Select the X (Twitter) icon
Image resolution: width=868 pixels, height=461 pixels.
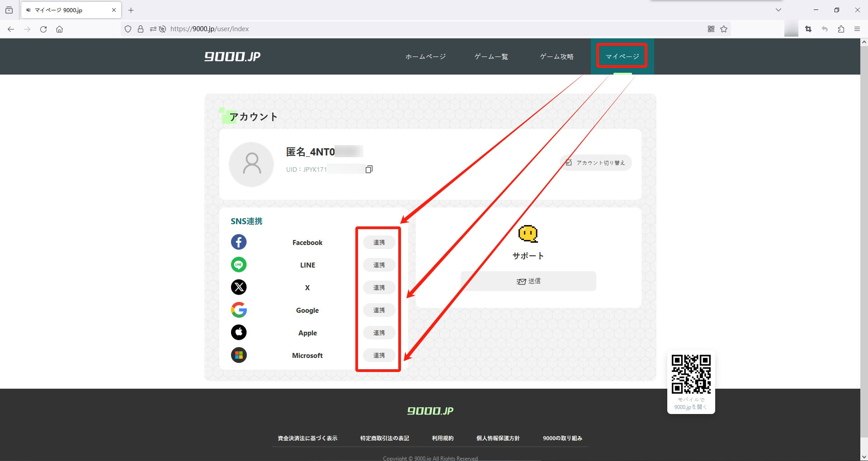[239, 287]
